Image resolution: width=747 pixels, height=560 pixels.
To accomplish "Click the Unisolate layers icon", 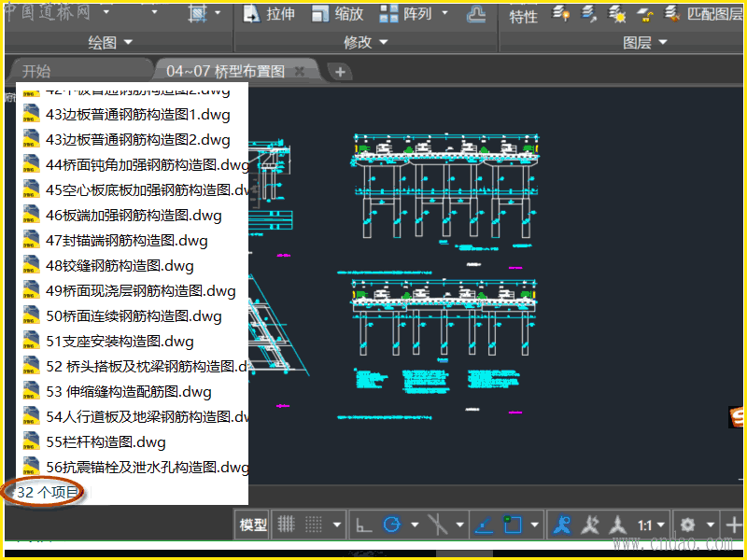I will click(x=588, y=14).
